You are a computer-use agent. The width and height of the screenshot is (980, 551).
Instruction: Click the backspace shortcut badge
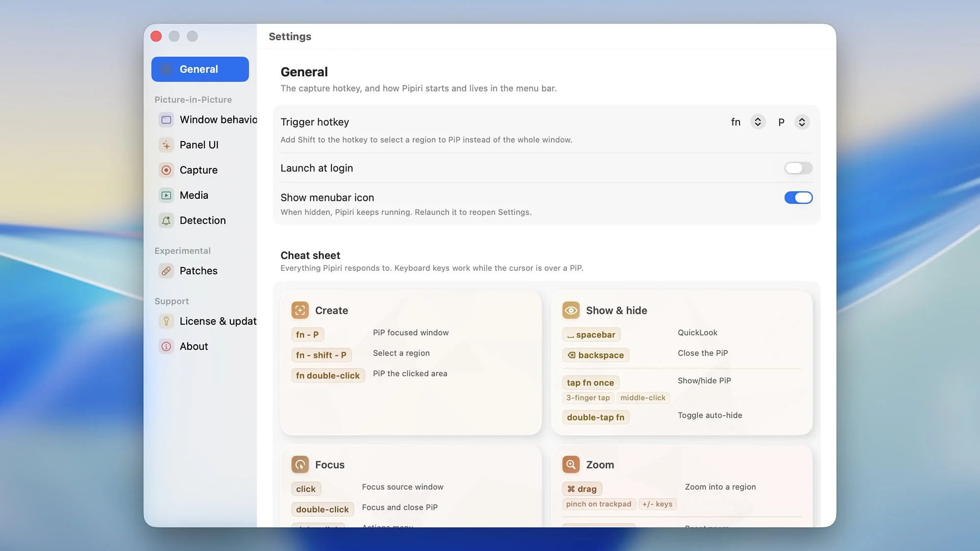point(596,355)
